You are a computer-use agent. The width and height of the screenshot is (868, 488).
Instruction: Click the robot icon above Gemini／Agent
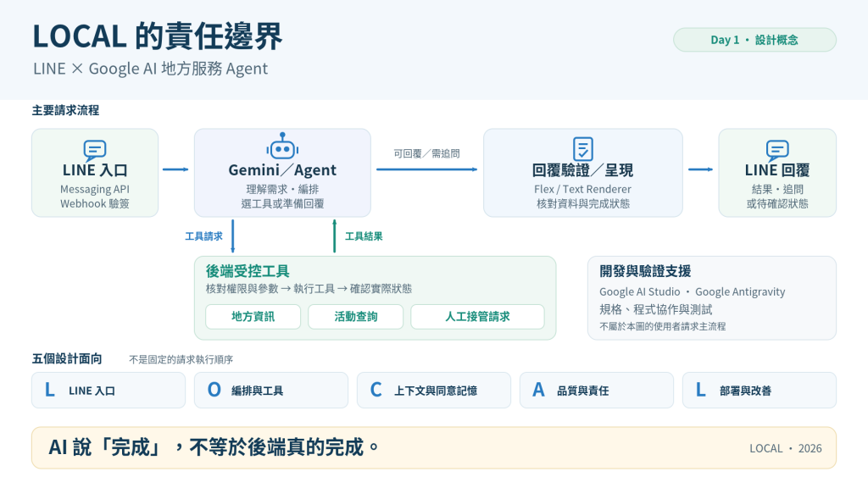pyautogui.click(x=282, y=146)
